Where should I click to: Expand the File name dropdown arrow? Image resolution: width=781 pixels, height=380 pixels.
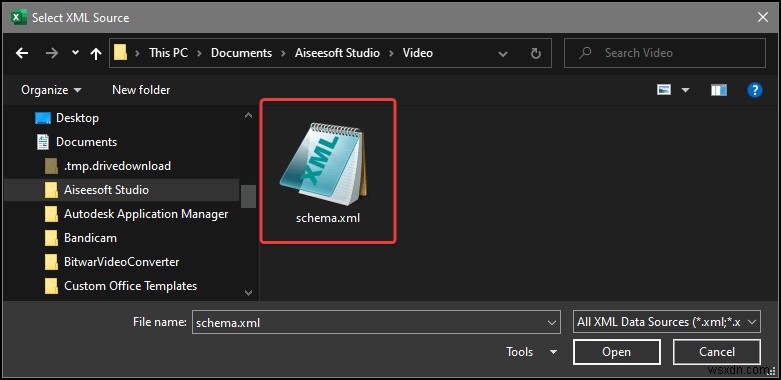point(551,323)
